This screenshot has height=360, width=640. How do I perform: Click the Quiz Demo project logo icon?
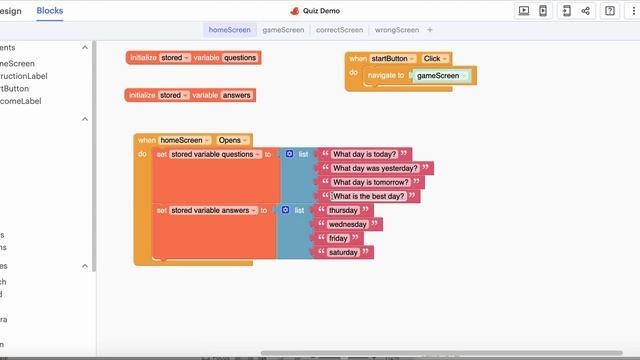coord(295,11)
